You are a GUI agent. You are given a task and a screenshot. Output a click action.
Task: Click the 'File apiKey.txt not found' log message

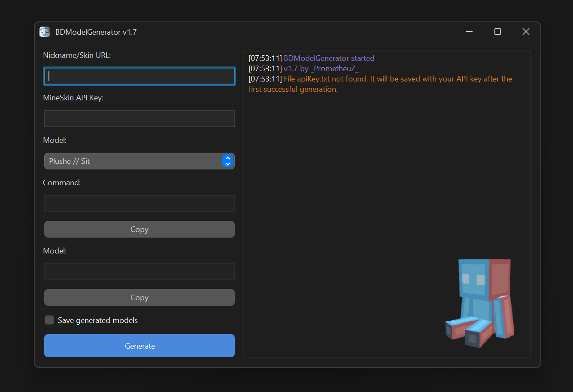coord(380,84)
